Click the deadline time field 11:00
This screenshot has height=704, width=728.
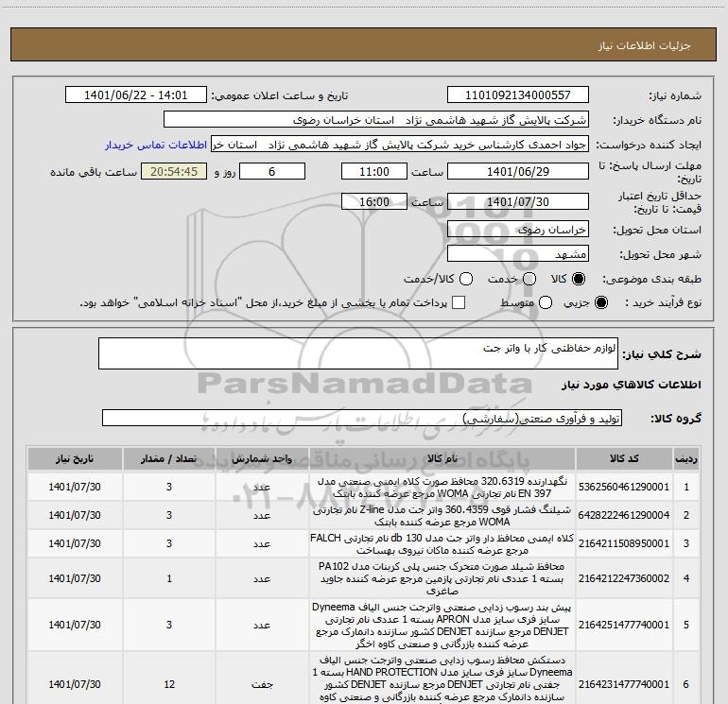click(x=374, y=171)
